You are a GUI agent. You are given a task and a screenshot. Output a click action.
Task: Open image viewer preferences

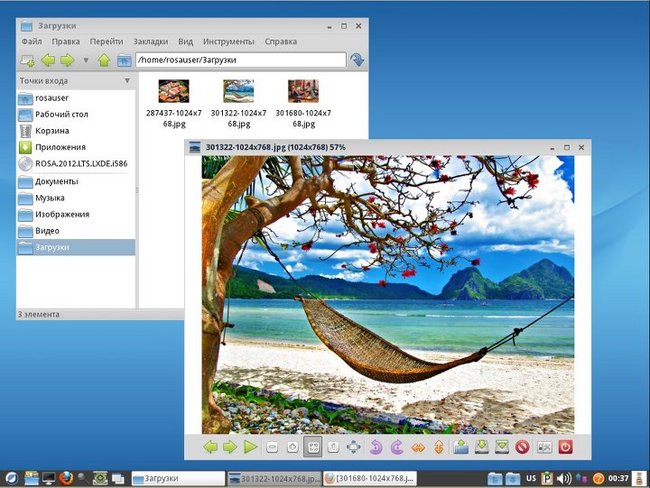544,447
